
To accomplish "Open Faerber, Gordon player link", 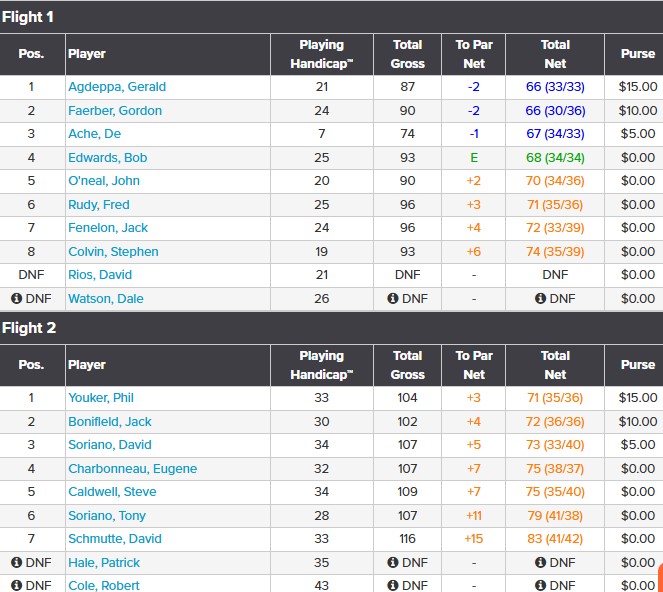I will point(115,111).
